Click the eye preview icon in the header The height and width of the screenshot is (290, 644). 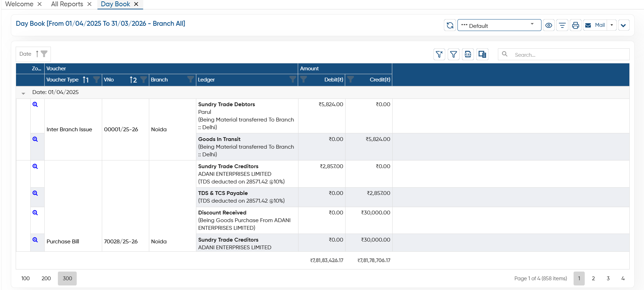pos(549,25)
